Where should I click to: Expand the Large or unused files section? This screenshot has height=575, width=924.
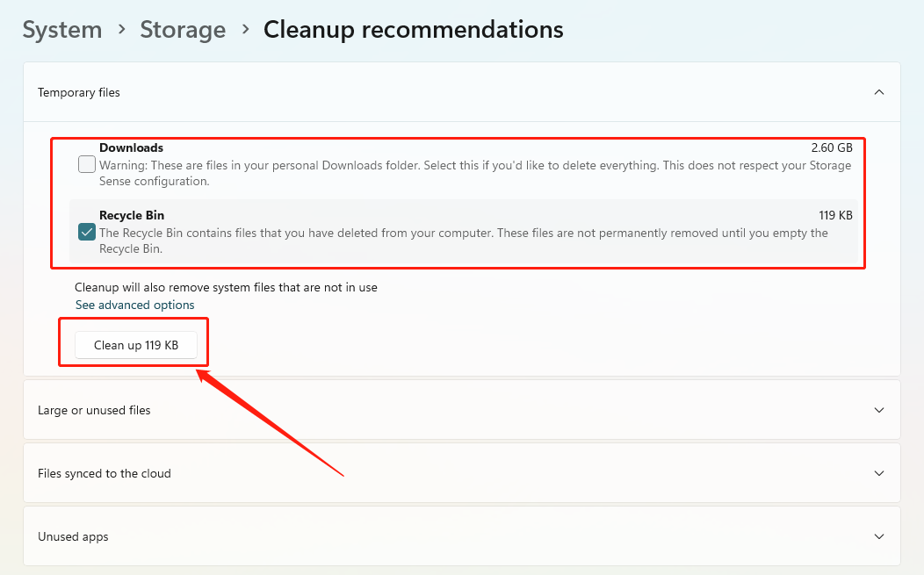[94, 410]
